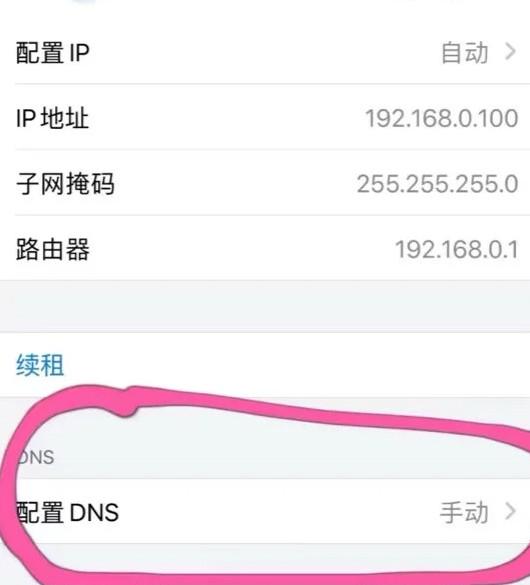The image size is (530, 585).
Task: Select the 192.168.0.1 router address value
Action: [457, 249]
